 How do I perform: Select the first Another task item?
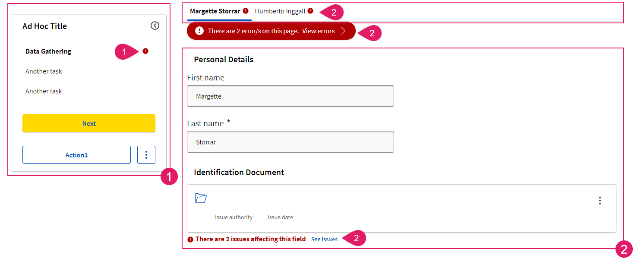pos(44,71)
